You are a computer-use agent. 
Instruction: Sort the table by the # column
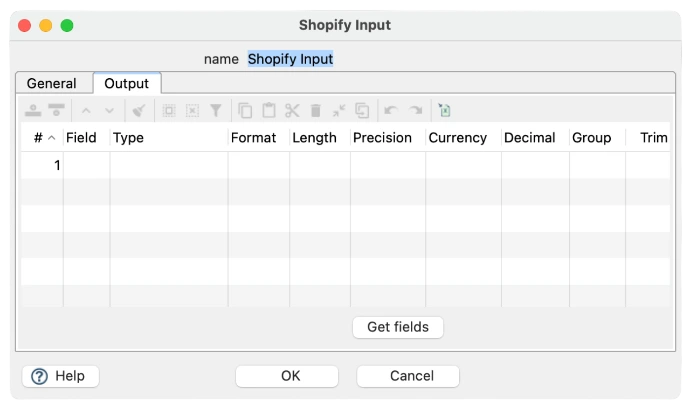[43, 138]
